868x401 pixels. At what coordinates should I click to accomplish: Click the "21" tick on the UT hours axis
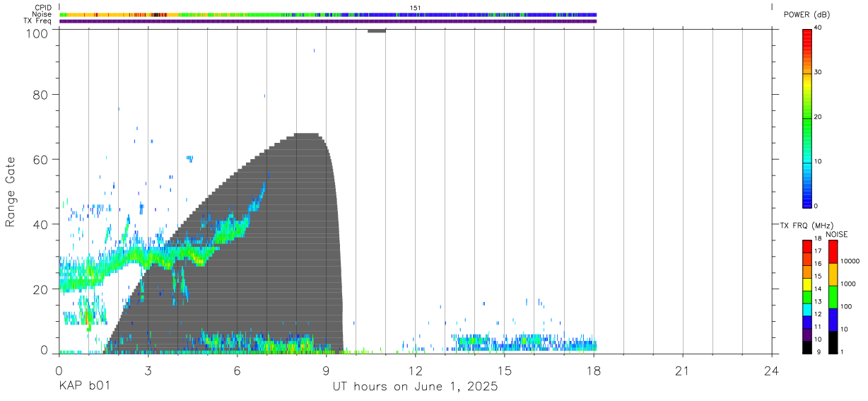click(x=683, y=370)
